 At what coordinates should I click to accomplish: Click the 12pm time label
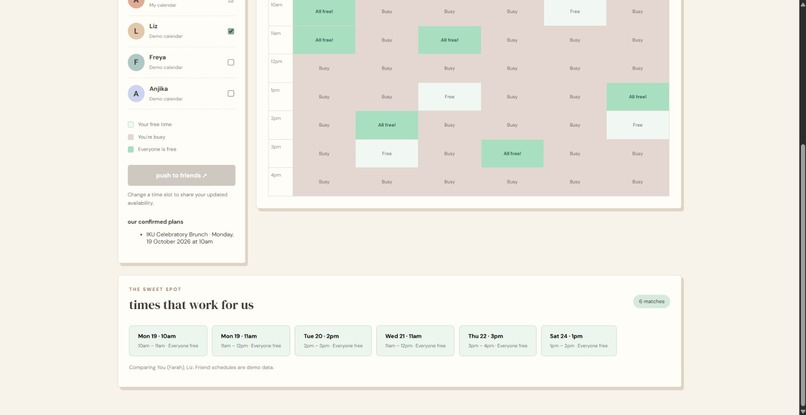click(276, 62)
